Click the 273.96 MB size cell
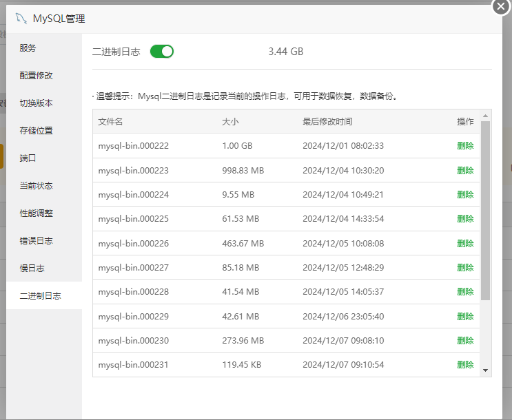 [x=243, y=340]
